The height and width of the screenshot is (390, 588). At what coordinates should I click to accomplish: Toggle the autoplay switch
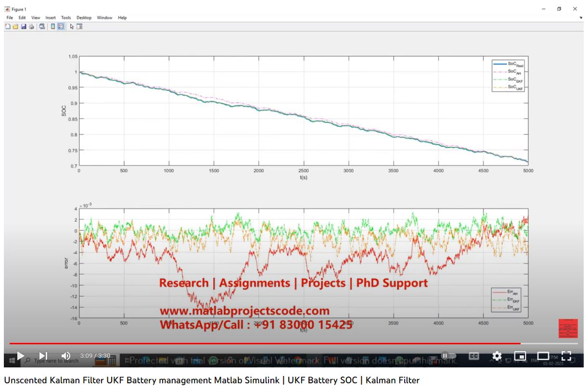click(x=448, y=356)
